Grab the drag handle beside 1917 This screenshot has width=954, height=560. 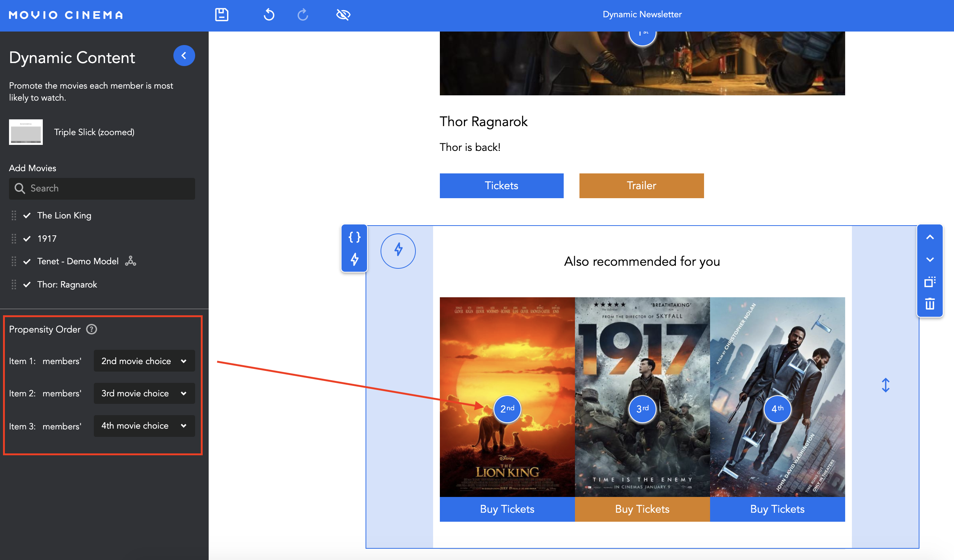tap(14, 239)
